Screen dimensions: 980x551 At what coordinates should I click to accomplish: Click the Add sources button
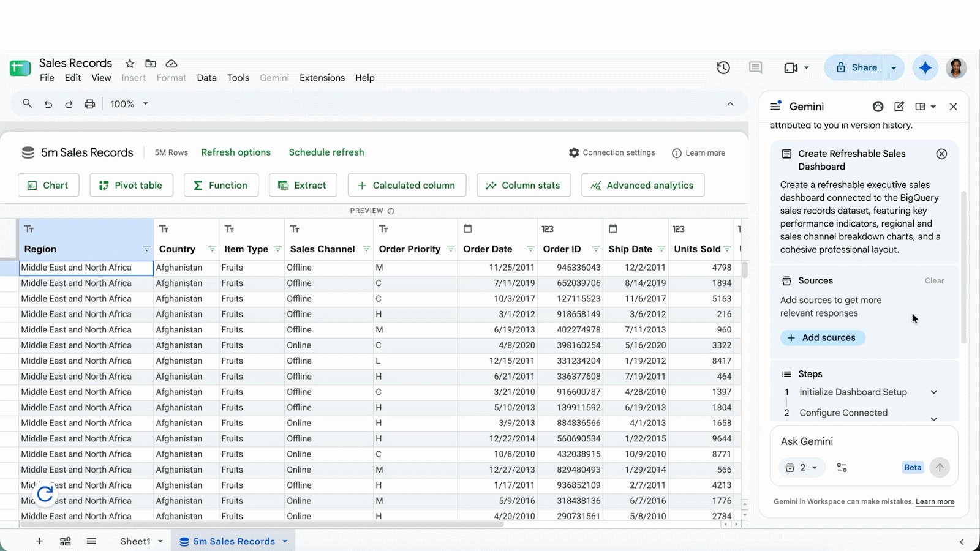point(823,337)
